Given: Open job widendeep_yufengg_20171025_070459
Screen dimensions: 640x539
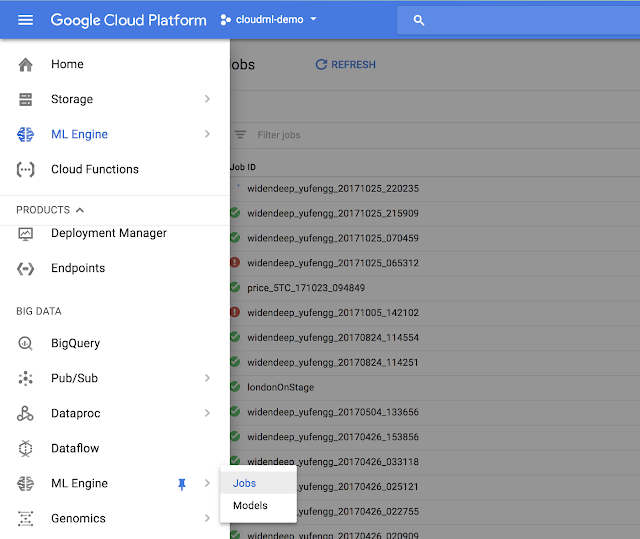Looking at the screenshot, I should [x=333, y=238].
